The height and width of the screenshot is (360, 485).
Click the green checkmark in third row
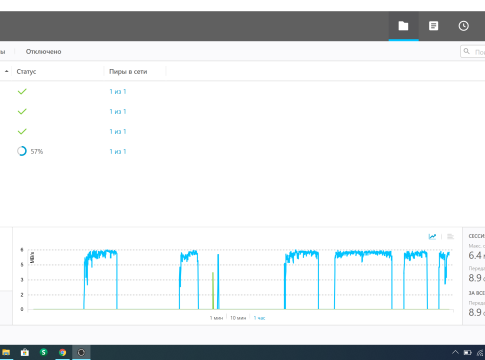pyautogui.click(x=22, y=131)
